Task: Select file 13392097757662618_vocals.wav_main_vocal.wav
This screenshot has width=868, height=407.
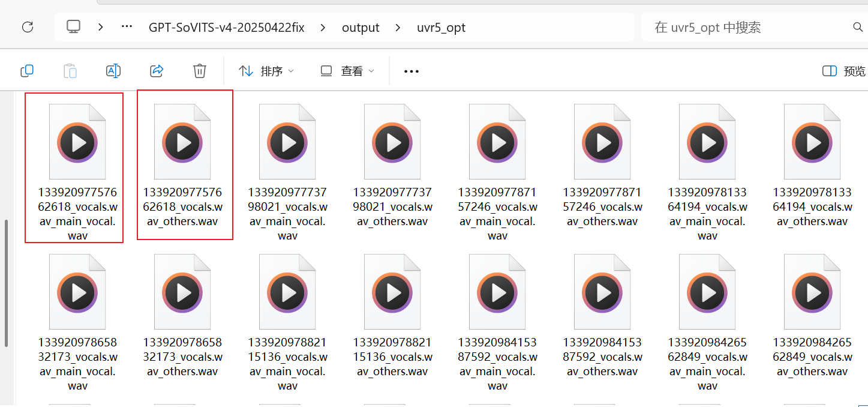Action: (78, 172)
